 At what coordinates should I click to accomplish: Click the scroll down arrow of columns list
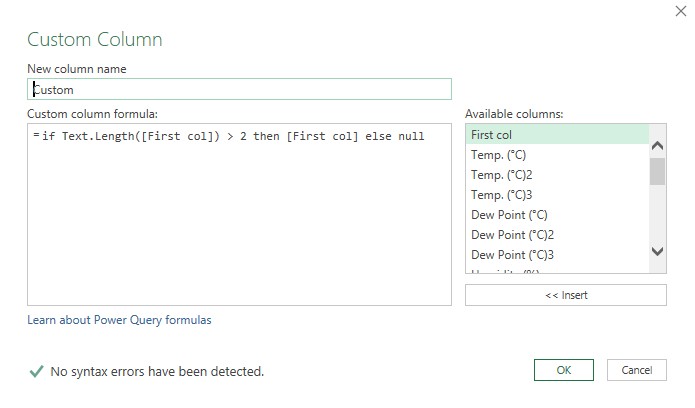pyautogui.click(x=657, y=252)
